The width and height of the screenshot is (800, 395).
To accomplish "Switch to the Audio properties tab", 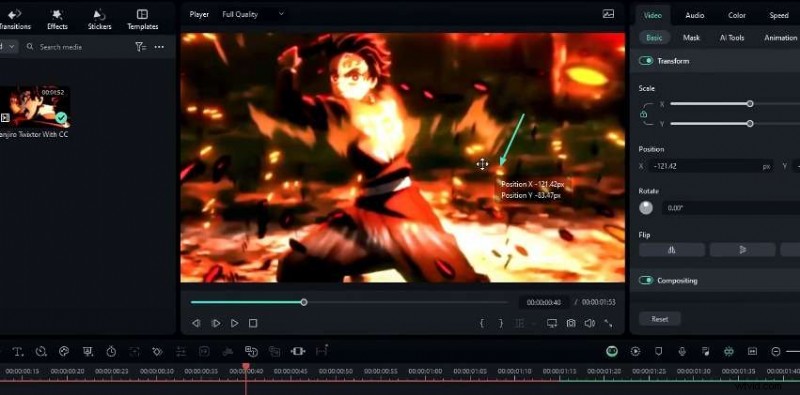I will 694,15.
